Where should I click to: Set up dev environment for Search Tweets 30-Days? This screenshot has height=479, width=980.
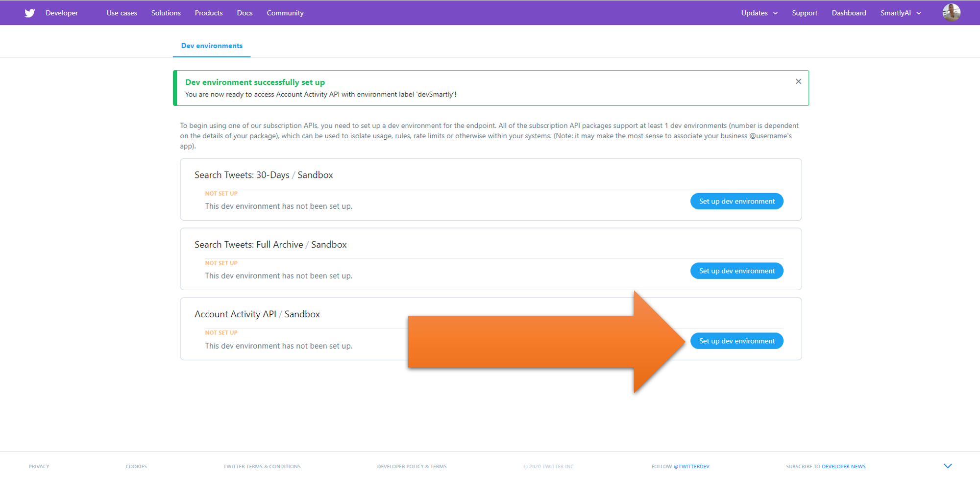pos(737,202)
